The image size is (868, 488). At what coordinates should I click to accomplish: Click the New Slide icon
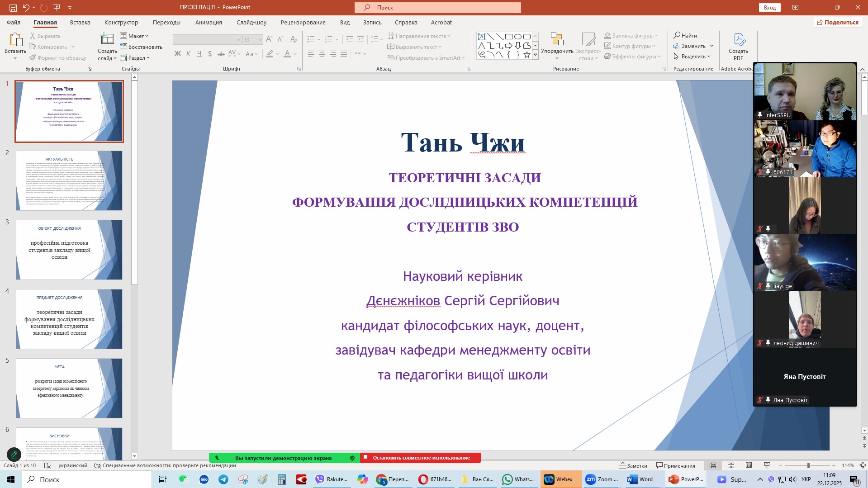107,40
